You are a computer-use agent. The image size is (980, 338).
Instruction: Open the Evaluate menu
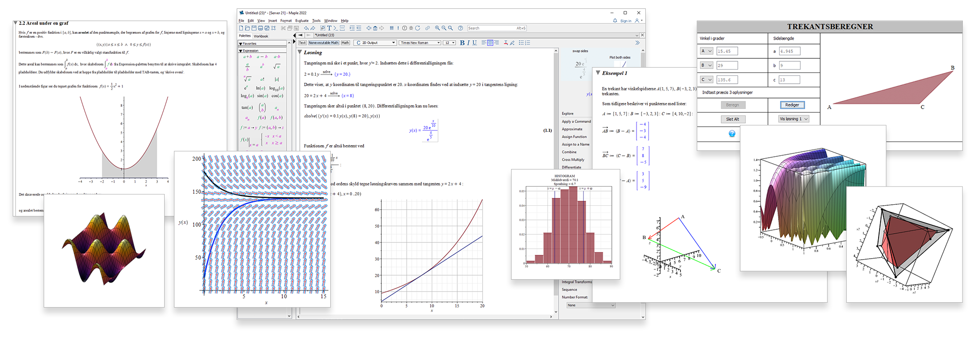(x=302, y=21)
